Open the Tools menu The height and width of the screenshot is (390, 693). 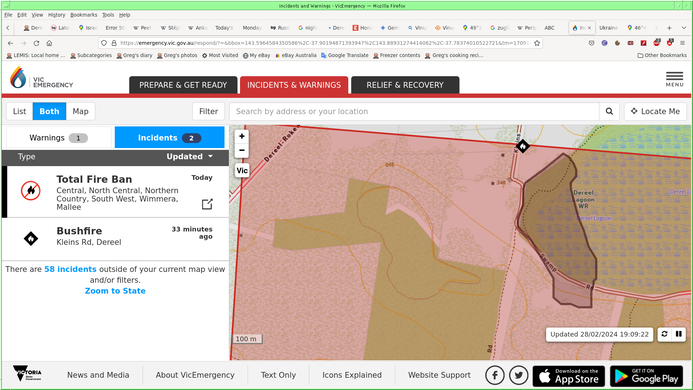pyautogui.click(x=108, y=15)
